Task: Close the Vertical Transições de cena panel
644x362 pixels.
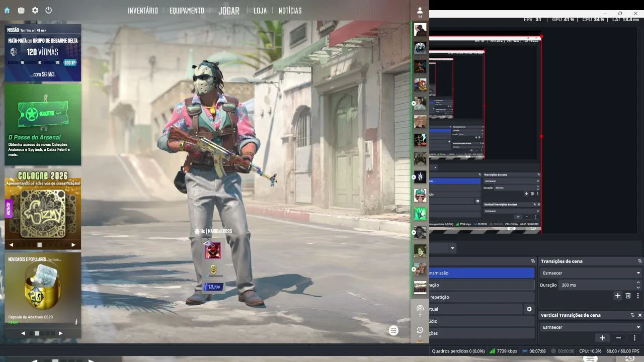Action: 640,315
